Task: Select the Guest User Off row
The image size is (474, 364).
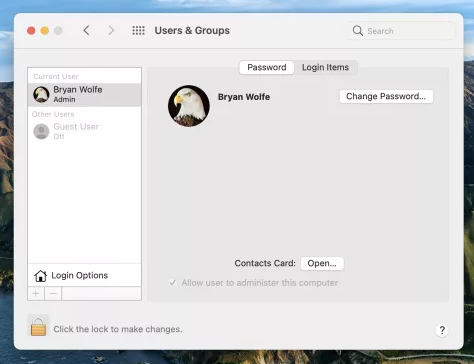Action: click(84, 131)
